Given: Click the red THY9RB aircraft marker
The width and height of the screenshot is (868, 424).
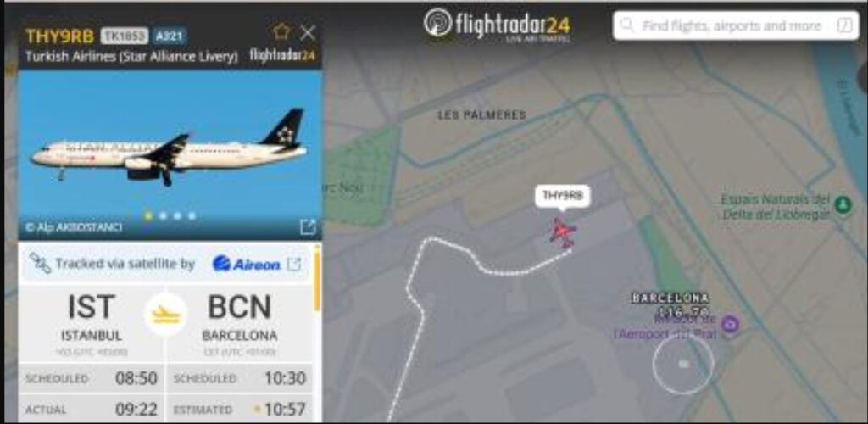Looking at the screenshot, I should [x=563, y=232].
